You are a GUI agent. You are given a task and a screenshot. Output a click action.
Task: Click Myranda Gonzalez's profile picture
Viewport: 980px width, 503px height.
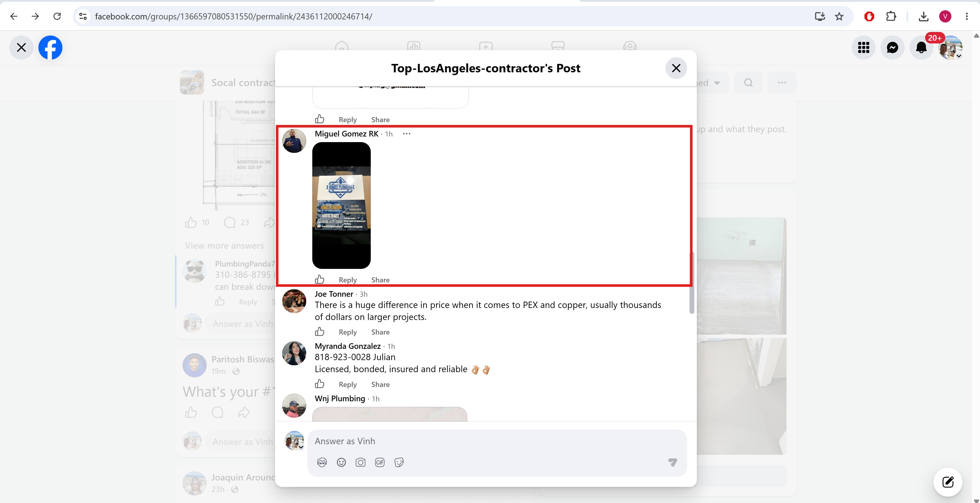294,353
